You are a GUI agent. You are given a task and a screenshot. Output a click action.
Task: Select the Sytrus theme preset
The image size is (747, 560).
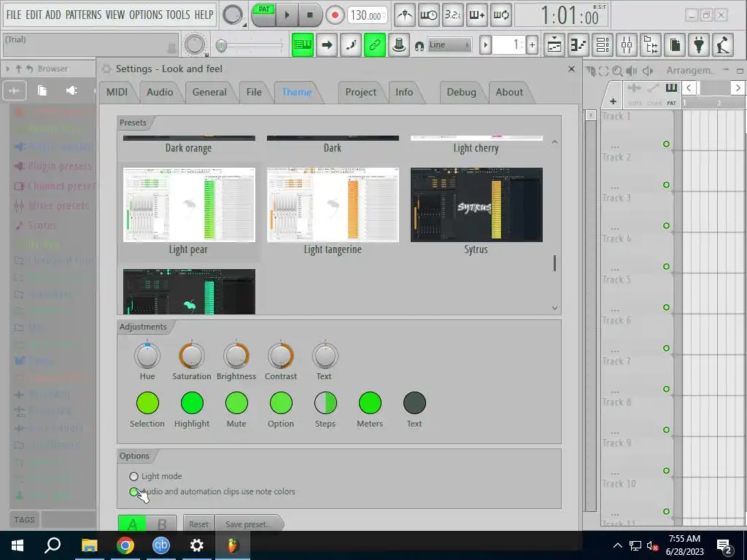coord(476,211)
